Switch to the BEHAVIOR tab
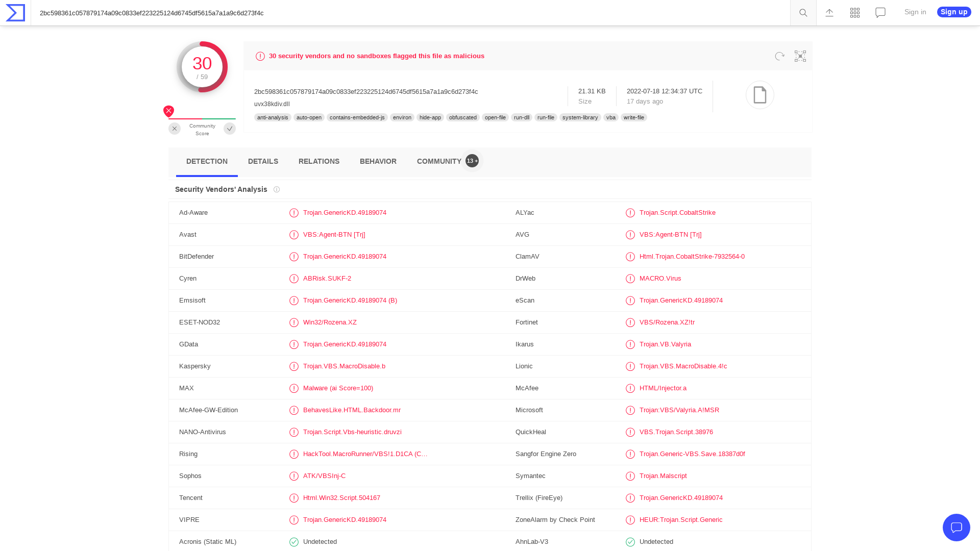The height and width of the screenshot is (551, 980). pyautogui.click(x=378, y=161)
